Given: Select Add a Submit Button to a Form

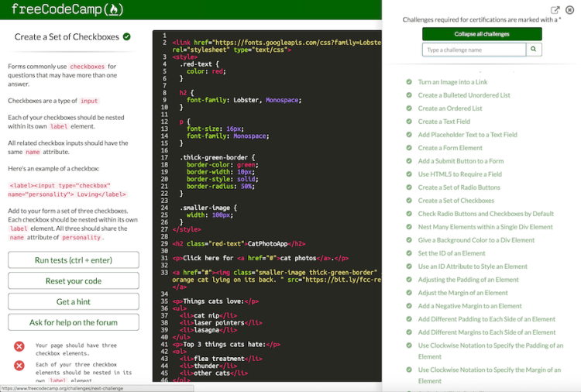Looking at the screenshot, I should [x=460, y=161].
